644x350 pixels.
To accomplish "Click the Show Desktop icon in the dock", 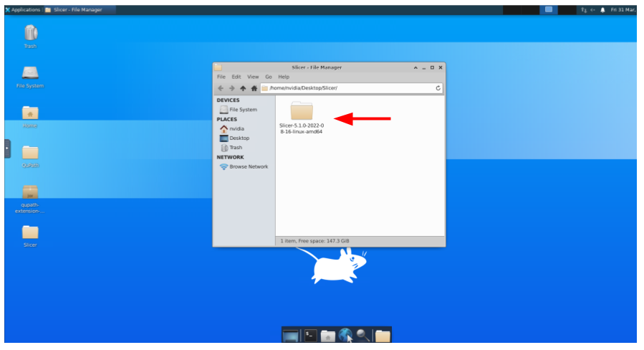I will (x=291, y=335).
